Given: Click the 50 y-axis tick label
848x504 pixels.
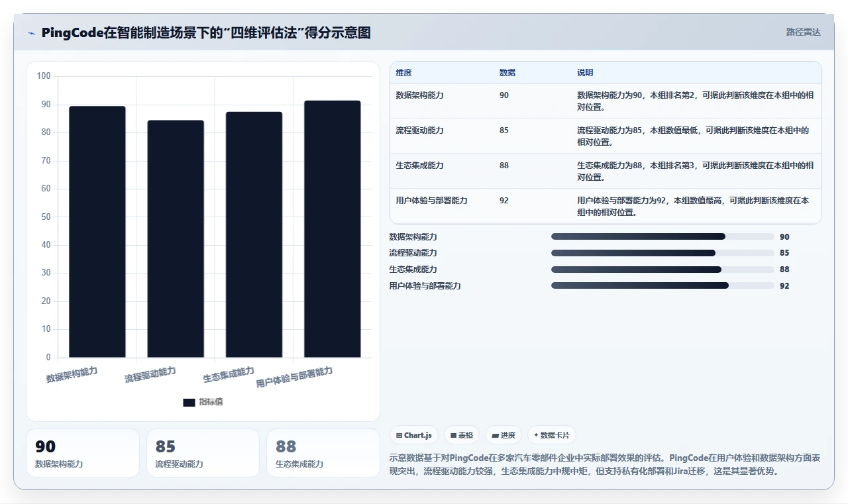Looking at the screenshot, I should [46, 217].
